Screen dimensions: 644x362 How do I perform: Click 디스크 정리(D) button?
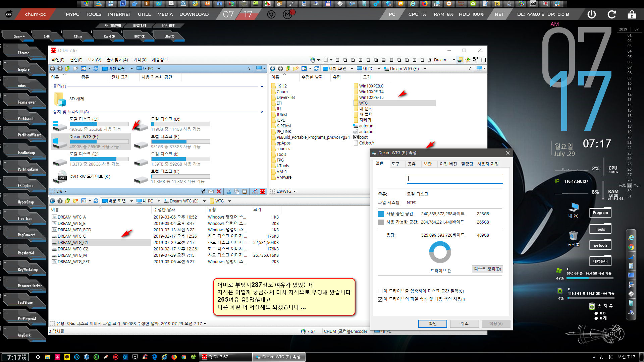pyautogui.click(x=487, y=269)
